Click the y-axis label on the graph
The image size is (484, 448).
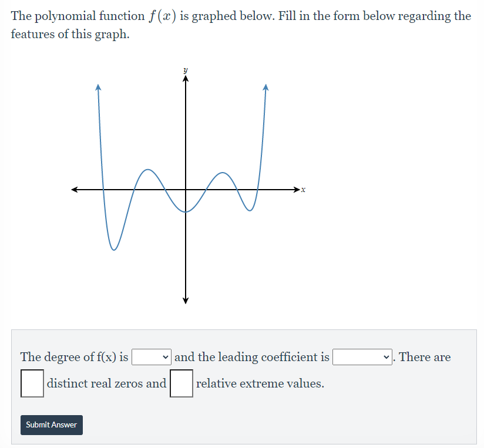(x=184, y=69)
